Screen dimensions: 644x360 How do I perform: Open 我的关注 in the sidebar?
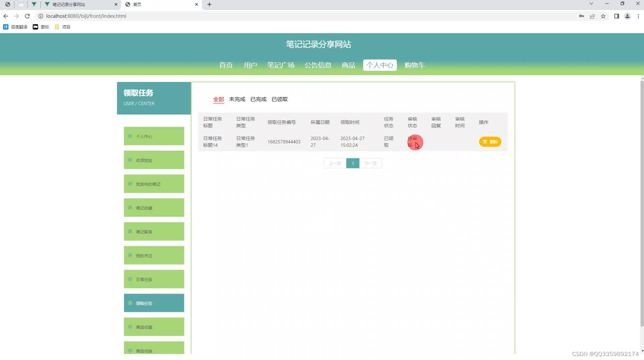click(154, 255)
